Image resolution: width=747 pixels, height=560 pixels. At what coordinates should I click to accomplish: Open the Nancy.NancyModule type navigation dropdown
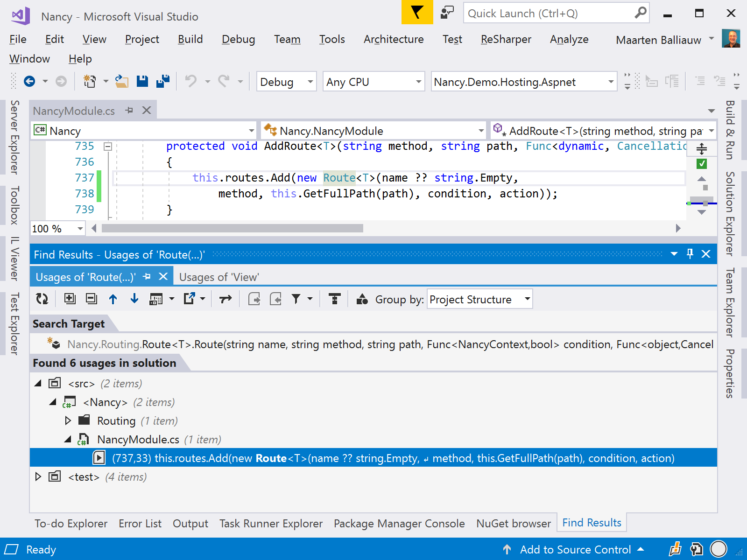point(374,131)
